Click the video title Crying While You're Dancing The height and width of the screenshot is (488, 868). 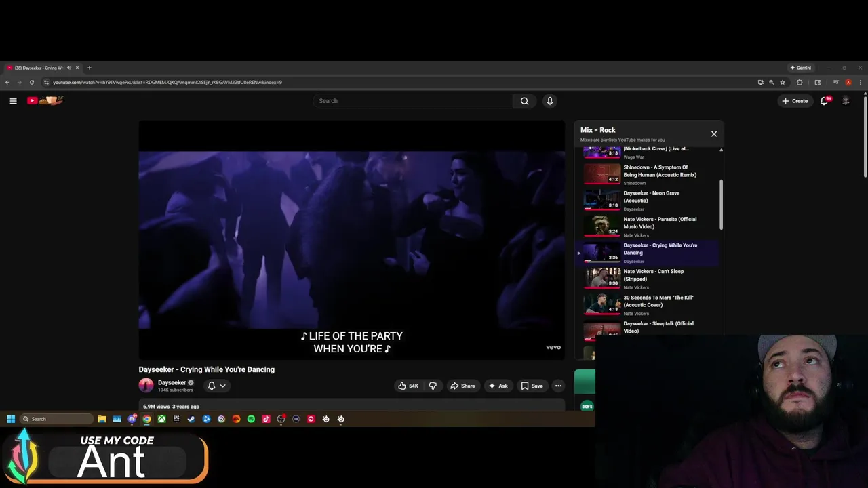(x=207, y=369)
